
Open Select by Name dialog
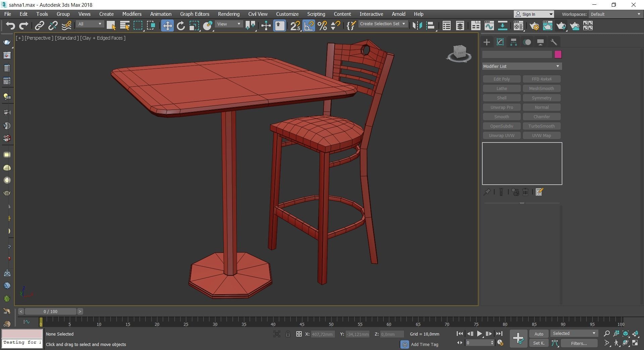click(x=125, y=26)
